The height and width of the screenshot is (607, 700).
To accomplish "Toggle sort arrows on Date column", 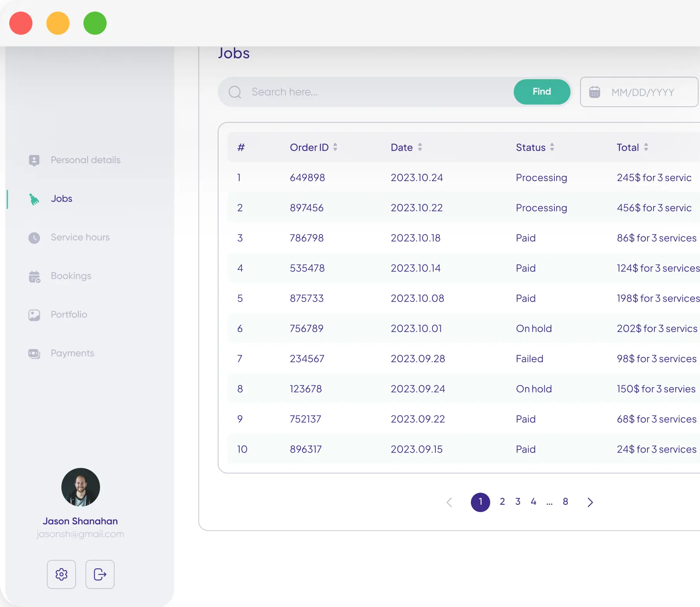I will (420, 147).
